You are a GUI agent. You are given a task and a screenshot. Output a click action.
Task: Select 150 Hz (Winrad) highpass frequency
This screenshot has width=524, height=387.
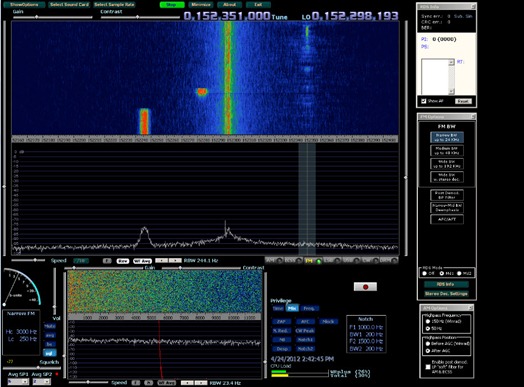[x=428, y=321]
